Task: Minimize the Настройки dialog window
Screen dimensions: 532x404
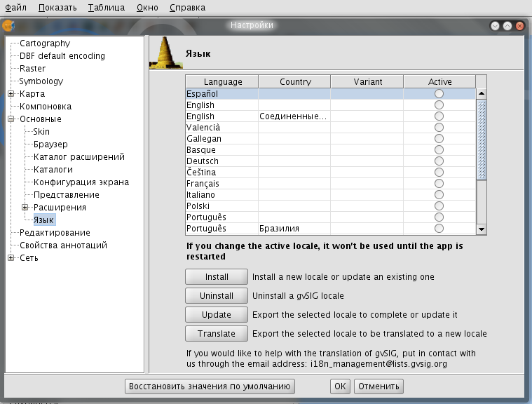Action: pos(495,26)
